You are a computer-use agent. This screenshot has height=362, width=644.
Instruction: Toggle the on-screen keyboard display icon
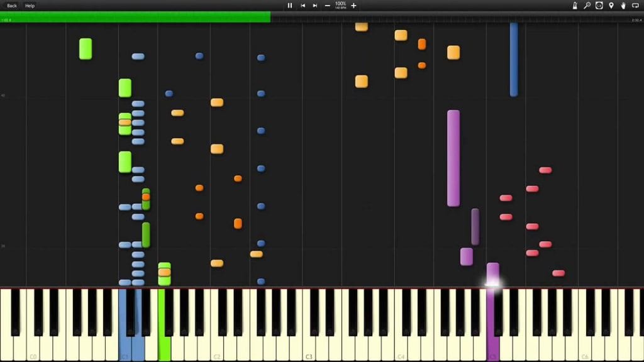pyautogui.click(x=635, y=6)
